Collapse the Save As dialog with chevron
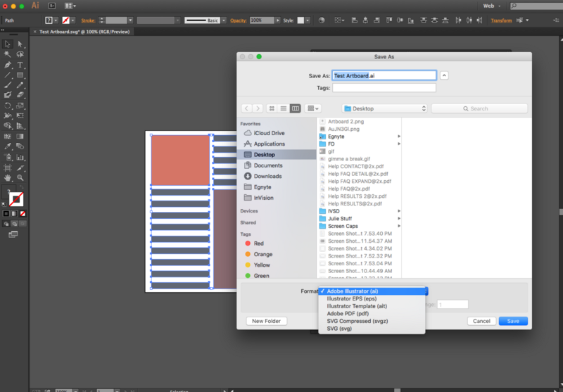This screenshot has height=392, width=563. (x=444, y=75)
